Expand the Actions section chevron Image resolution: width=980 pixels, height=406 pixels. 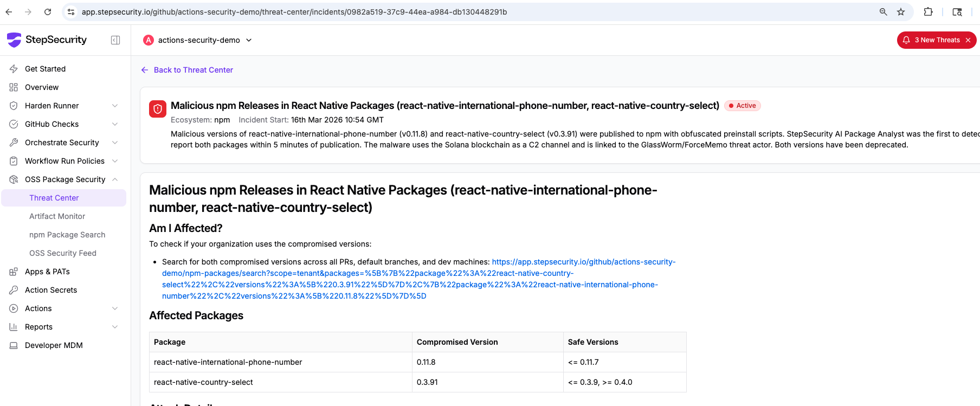coord(115,308)
